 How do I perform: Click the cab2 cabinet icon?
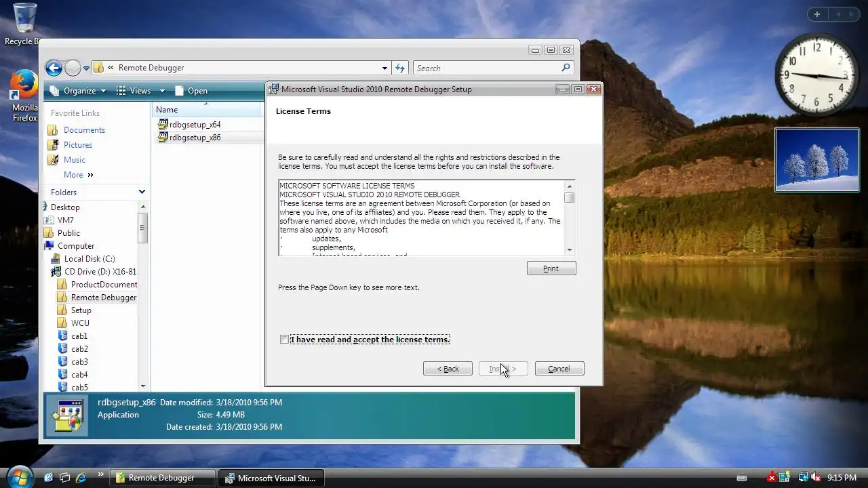[62, 349]
